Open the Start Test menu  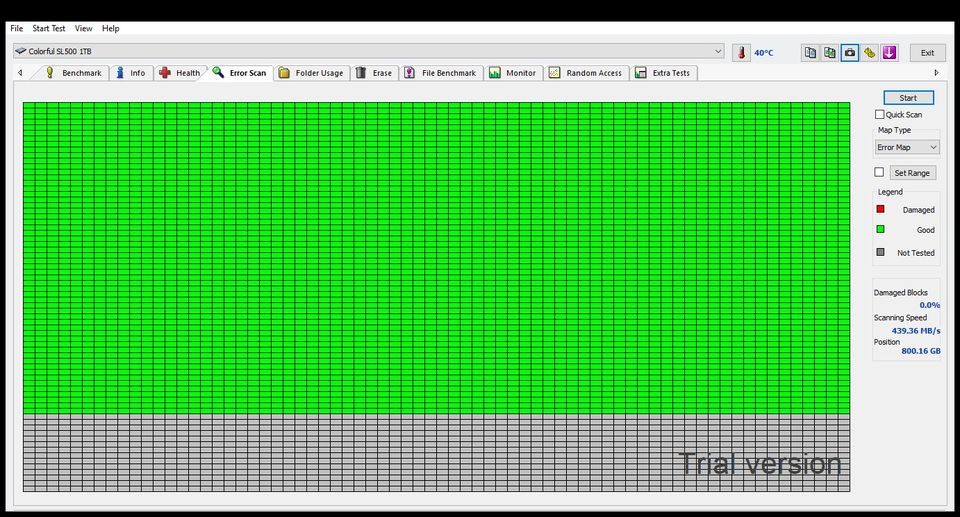pos(48,28)
